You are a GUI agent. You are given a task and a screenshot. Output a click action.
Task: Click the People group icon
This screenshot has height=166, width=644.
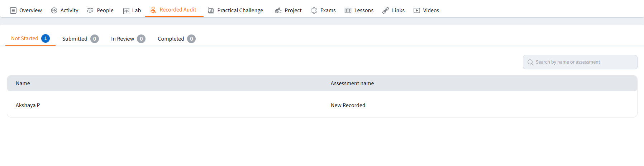tap(90, 10)
